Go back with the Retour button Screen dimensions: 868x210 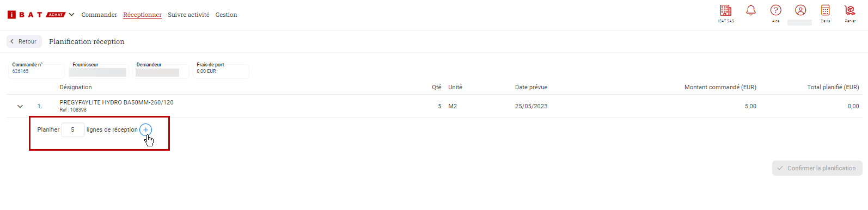[x=24, y=41]
